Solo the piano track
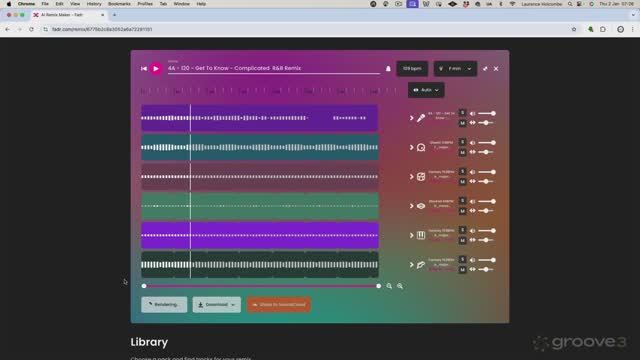Image resolution: width=640 pixels, height=360 pixels. 462,231
